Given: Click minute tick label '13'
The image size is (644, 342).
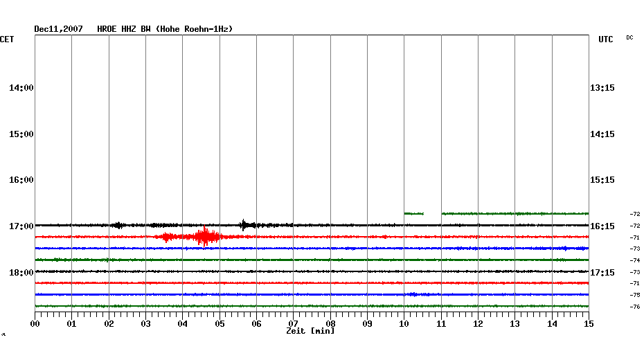Looking at the screenshot, I should (x=515, y=324).
